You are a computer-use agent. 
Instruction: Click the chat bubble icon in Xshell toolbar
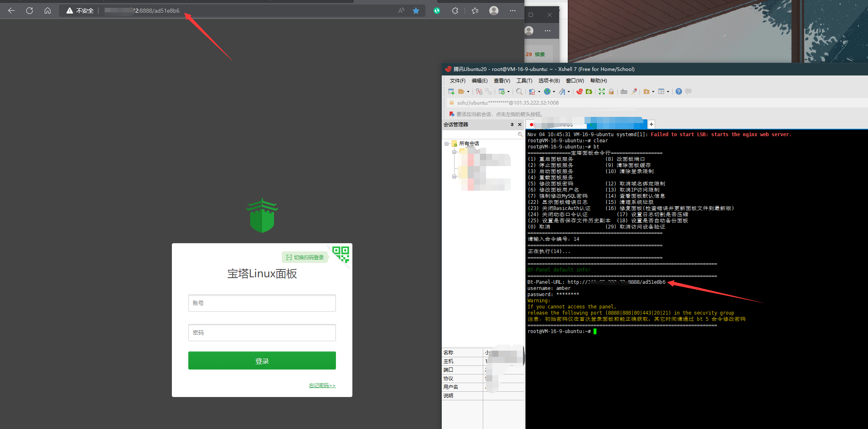tap(688, 91)
